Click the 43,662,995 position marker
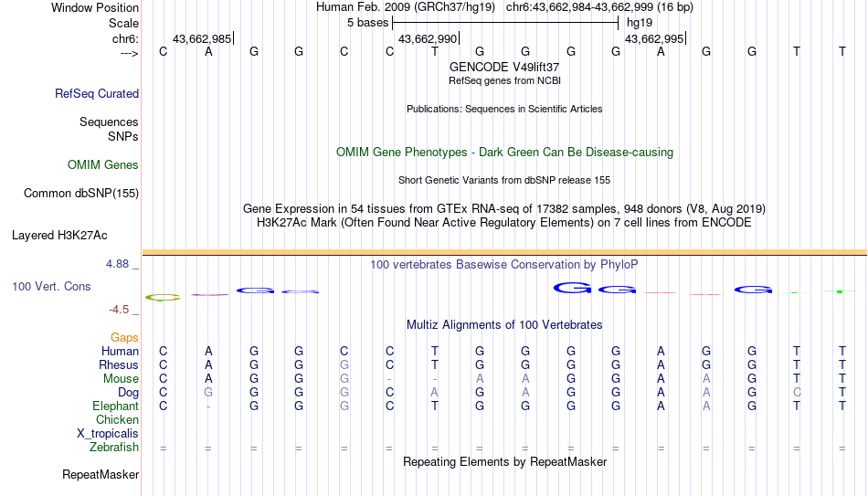Viewport: 868px width, 496px height. [655, 38]
